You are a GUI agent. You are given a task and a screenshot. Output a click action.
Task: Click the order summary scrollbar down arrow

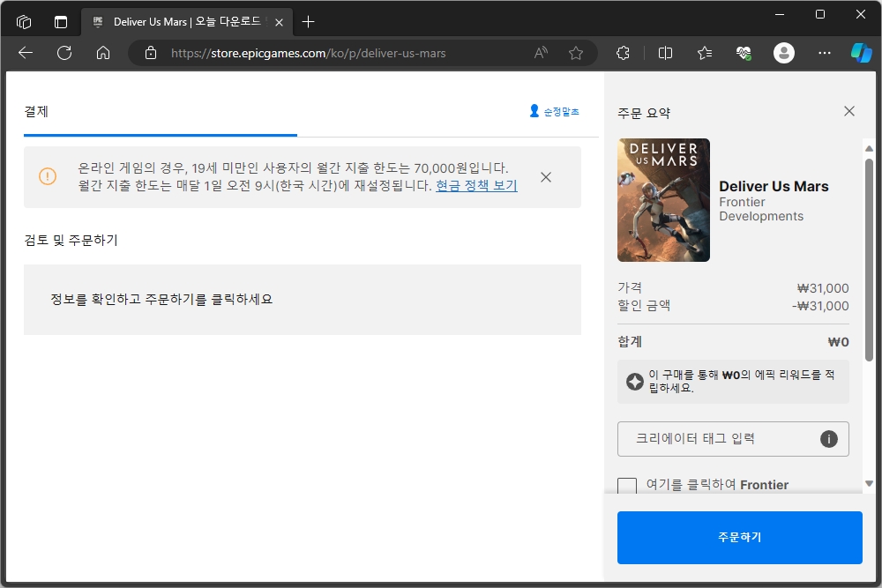869,483
